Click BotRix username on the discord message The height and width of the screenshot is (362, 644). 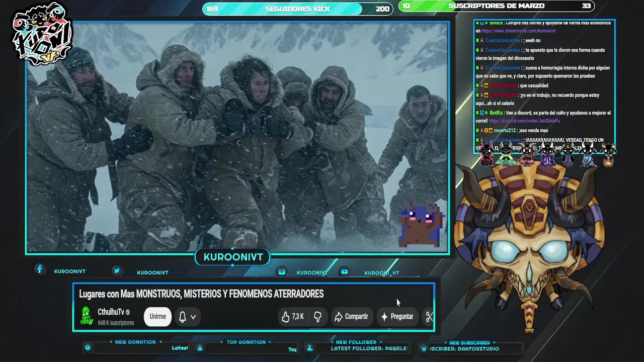(x=496, y=113)
